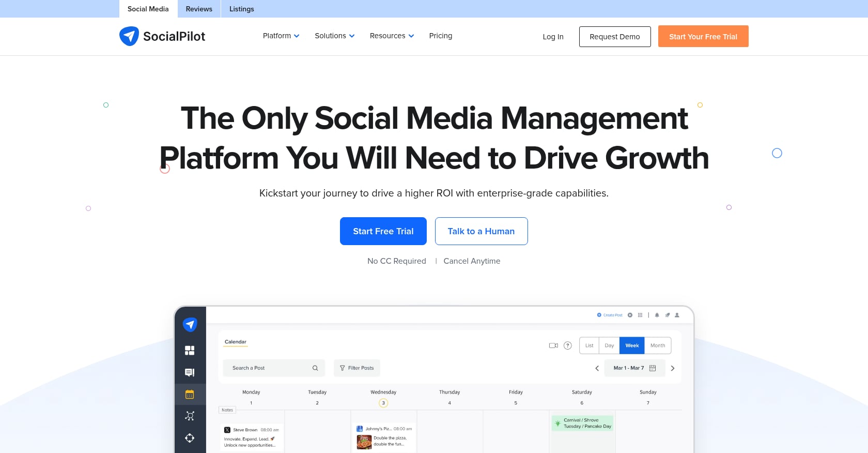
Task: Click the 'Monday' column header
Action: 251,392
